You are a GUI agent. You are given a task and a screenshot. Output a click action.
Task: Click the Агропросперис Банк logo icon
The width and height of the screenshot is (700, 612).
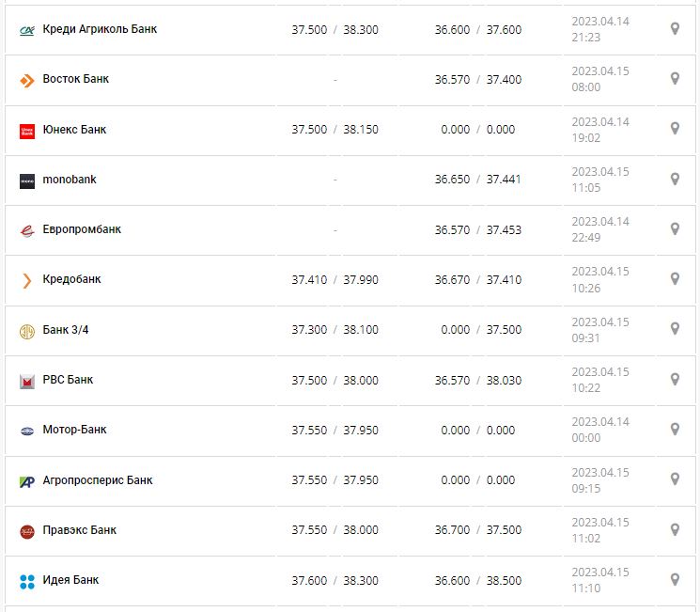pyautogui.click(x=26, y=481)
